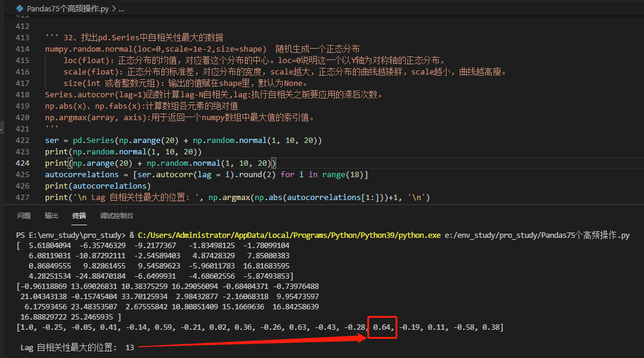Click comment line 'scale(float)' description

pyautogui.click(x=286, y=72)
